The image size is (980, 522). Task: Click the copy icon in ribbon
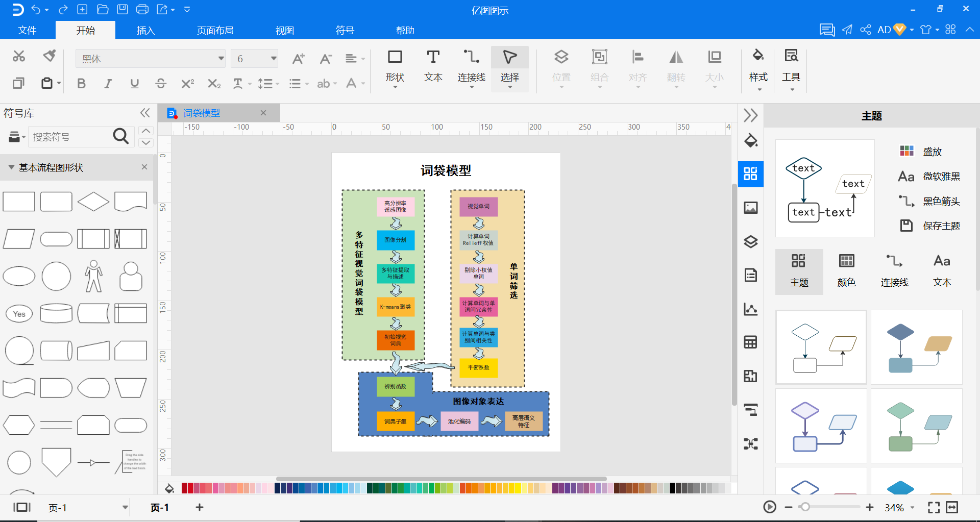(x=18, y=83)
